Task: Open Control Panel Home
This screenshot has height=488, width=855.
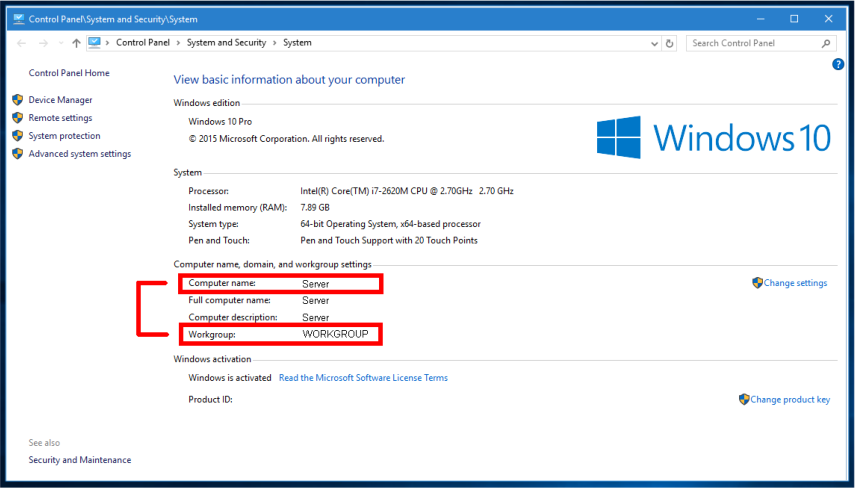Action: click(69, 73)
